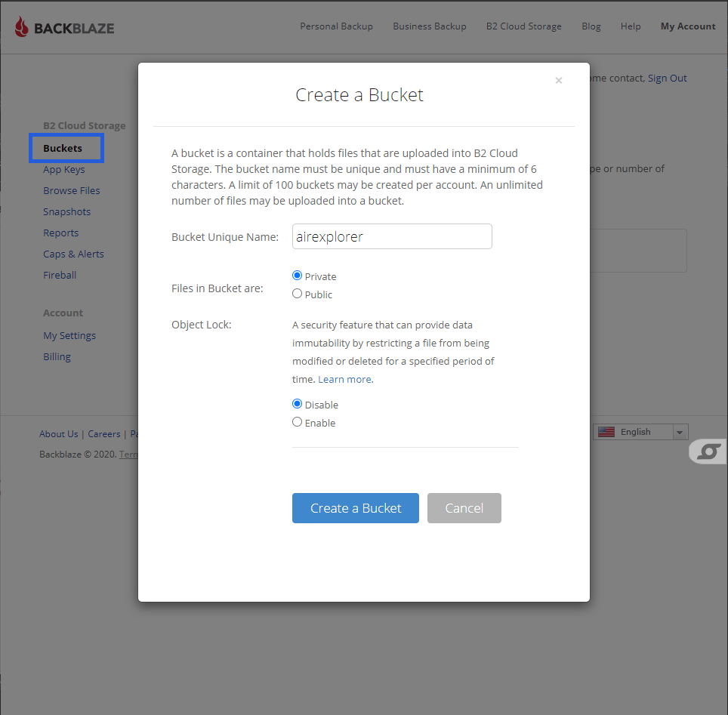728x715 pixels.
Task: Open Reports in the sidebar
Action: click(x=61, y=233)
